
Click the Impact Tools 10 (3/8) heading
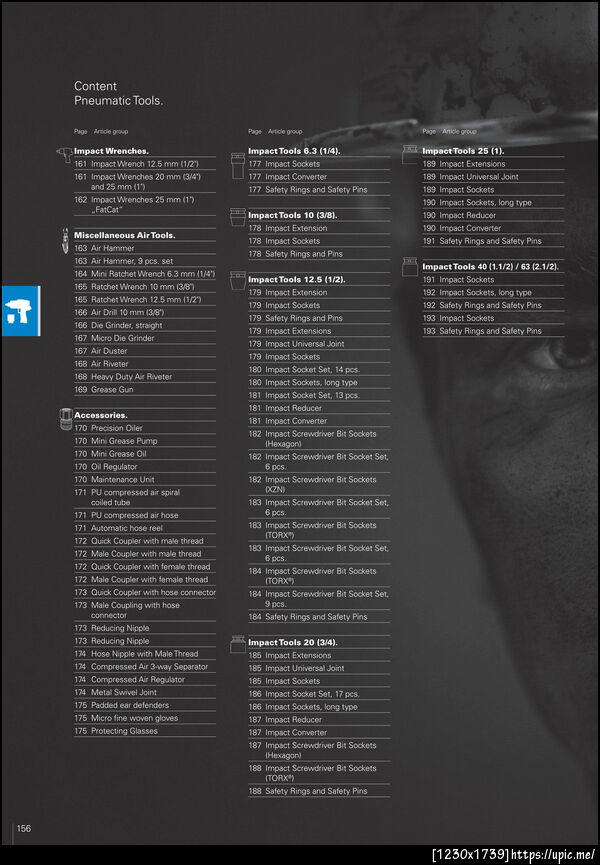[292, 215]
